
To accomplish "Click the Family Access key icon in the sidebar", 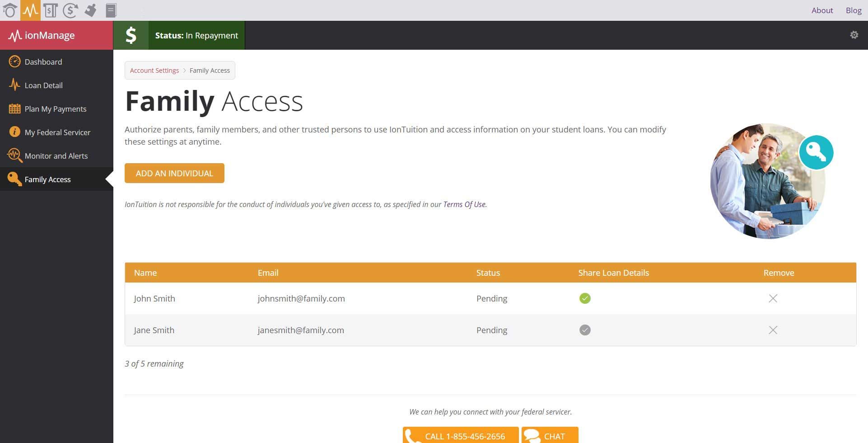I will pyautogui.click(x=14, y=179).
